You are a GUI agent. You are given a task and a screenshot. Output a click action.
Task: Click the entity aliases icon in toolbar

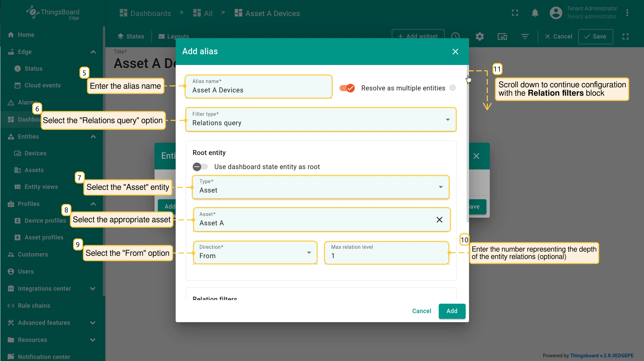[502, 37]
